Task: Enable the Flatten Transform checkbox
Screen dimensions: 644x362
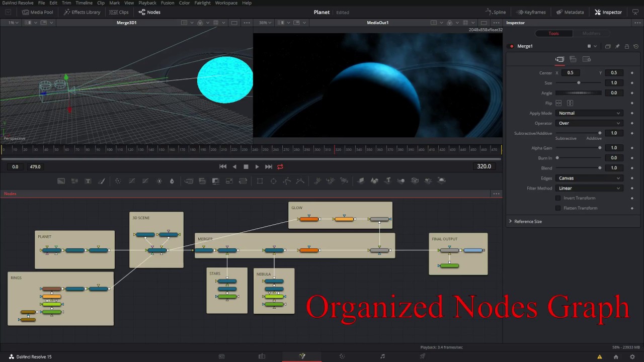Action: click(558, 208)
